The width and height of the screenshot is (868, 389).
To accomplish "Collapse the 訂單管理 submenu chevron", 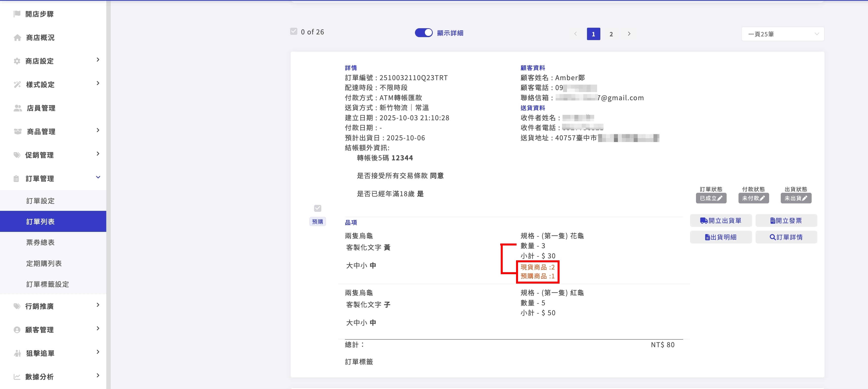I will click(x=98, y=177).
